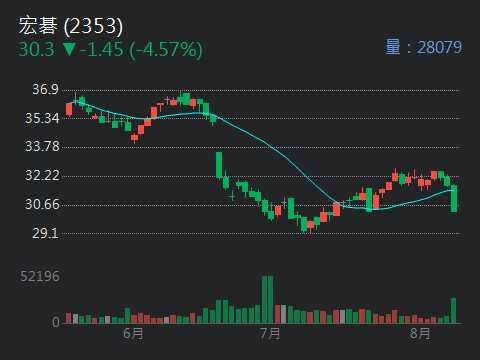The image size is (480, 360).
Task: Click the down triangle price change indicator
Action: 69,50
